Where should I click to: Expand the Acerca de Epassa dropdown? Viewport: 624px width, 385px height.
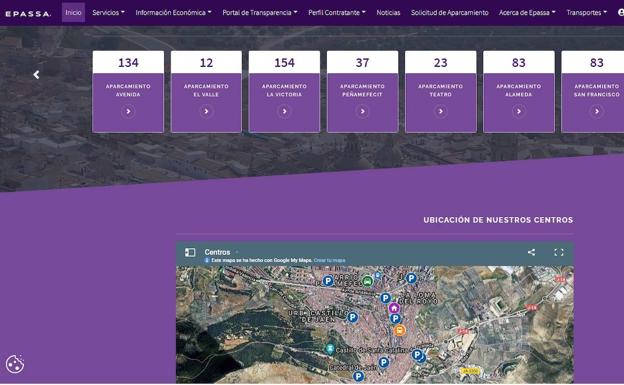[x=527, y=13]
